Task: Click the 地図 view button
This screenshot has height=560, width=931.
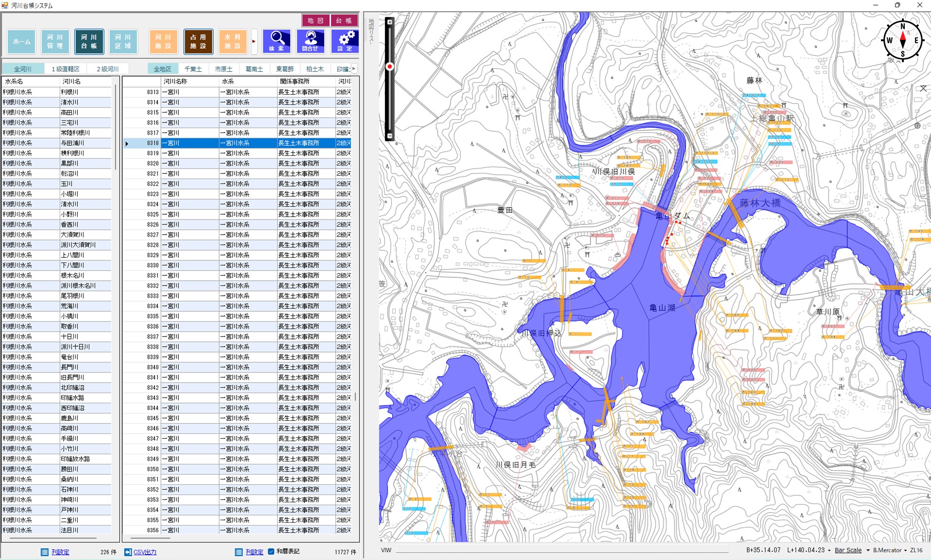Action: pyautogui.click(x=315, y=20)
